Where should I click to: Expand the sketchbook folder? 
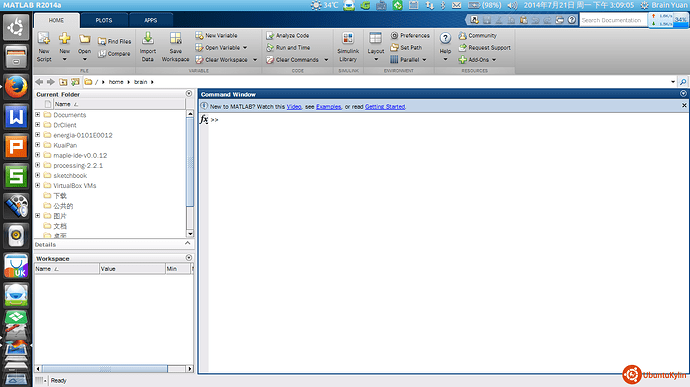point(38,175)
